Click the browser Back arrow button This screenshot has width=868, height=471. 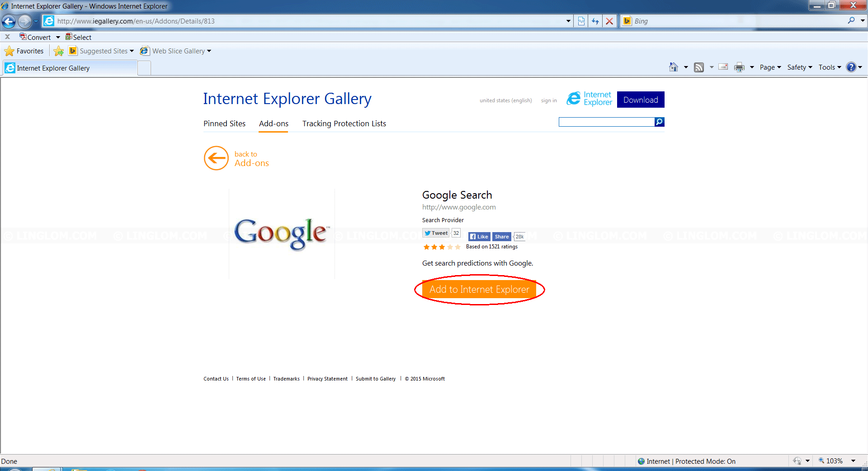click(x=9, y=21)
